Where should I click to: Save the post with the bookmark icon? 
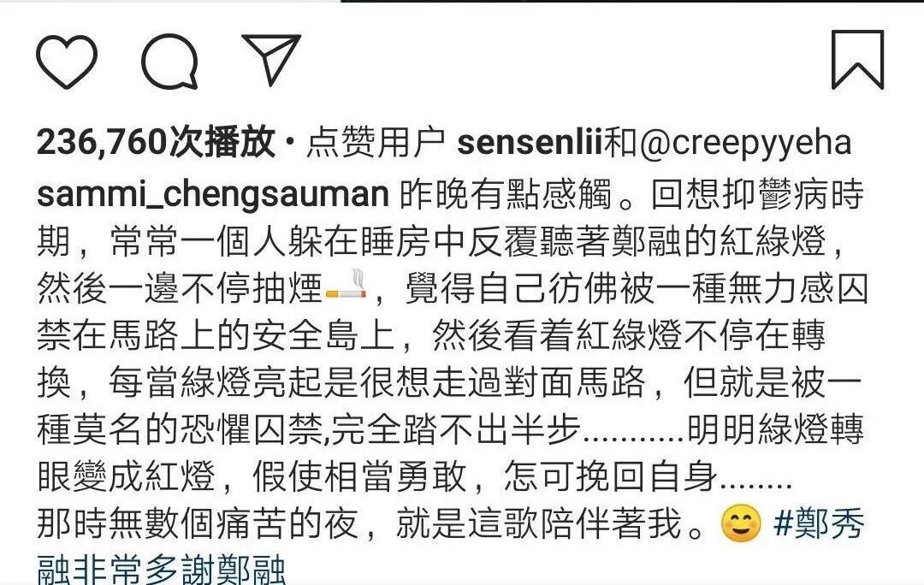click(857, 60)
